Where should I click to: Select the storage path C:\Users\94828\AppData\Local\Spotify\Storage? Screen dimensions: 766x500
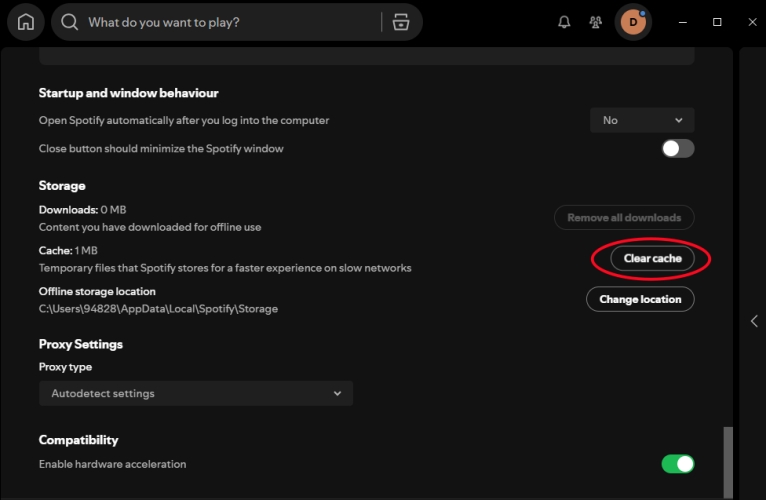158,309
